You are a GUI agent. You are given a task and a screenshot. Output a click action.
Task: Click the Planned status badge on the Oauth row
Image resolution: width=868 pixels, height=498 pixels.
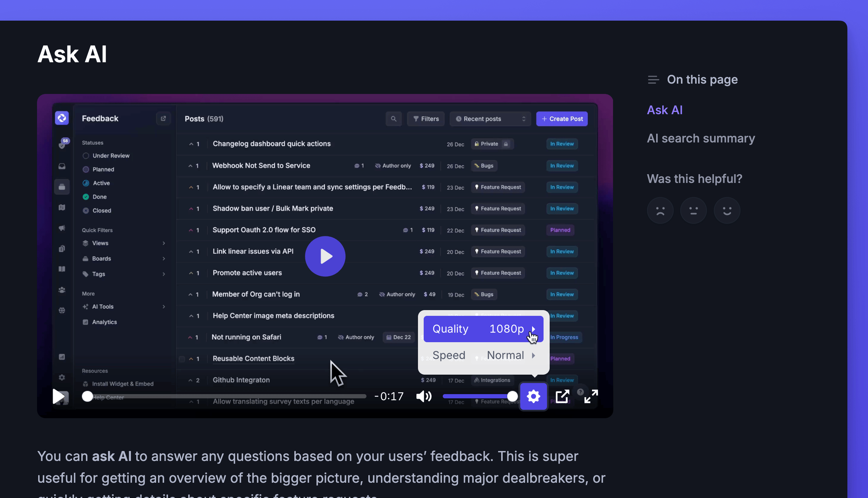click(x=560, y=230)
